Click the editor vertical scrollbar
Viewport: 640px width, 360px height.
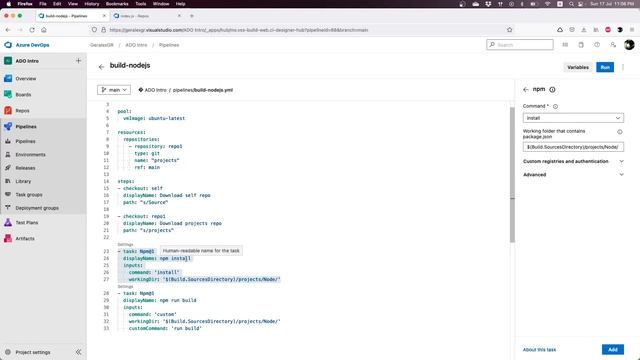(512, 175)
